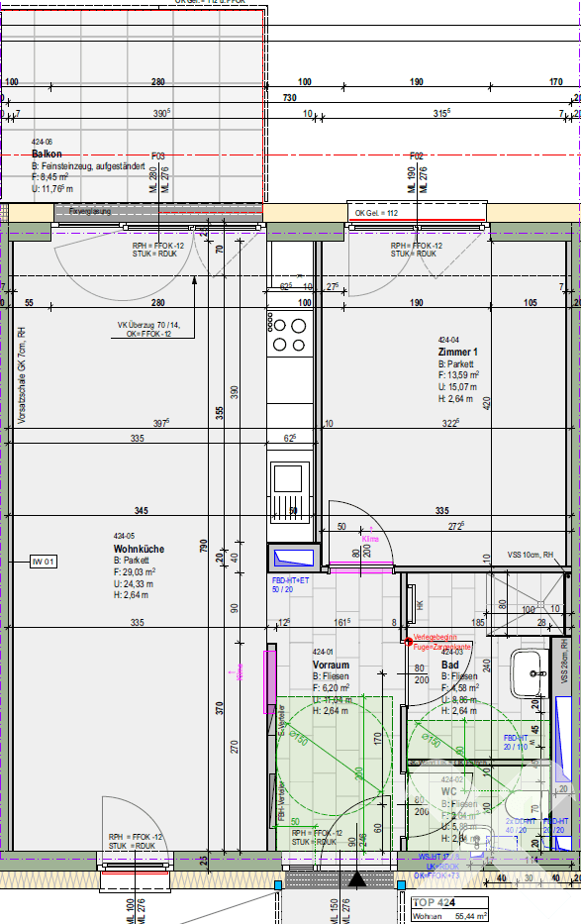Click the 'Fixverglasung' label
This screenshot has height=924, width=581.
(x=89, y=211)
